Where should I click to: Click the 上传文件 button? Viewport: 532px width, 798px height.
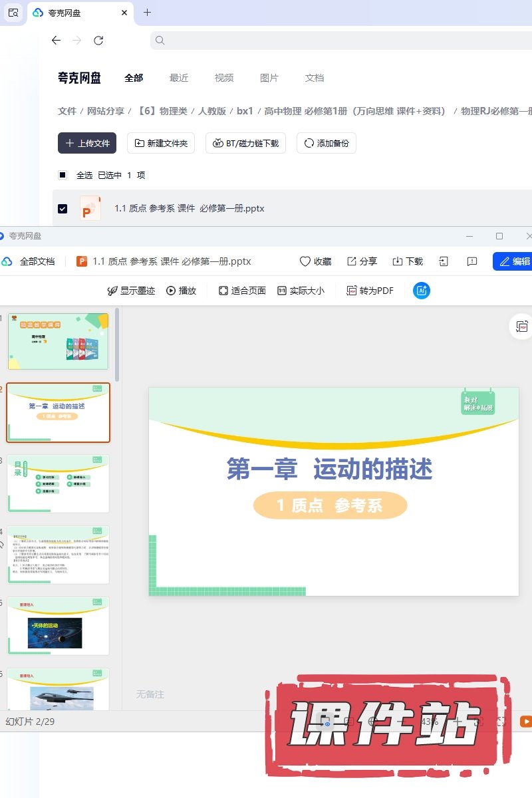coord(87,143)
